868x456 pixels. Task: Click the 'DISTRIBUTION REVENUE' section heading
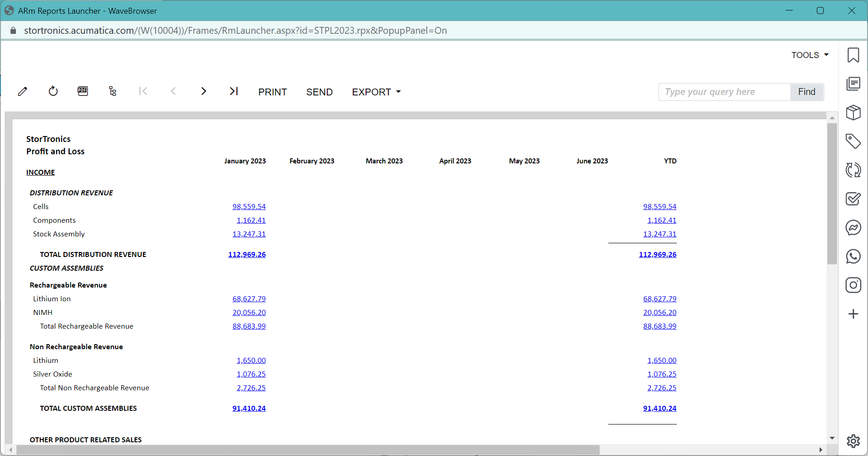[71, 193]
